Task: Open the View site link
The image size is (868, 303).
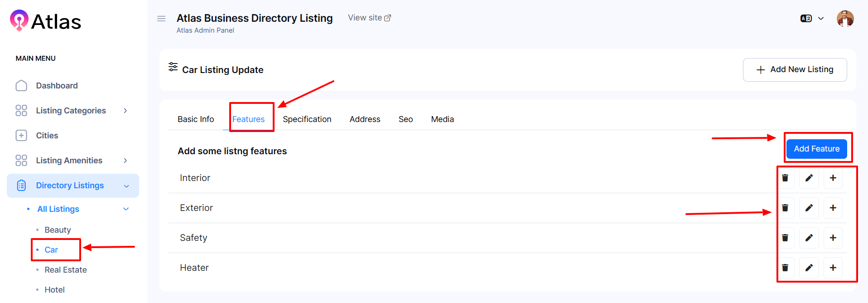Action: [x=369, y=18]
